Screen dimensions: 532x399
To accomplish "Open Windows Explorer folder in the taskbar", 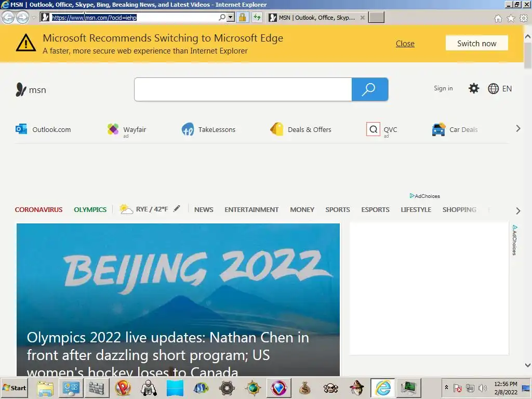I will [45, 388].
